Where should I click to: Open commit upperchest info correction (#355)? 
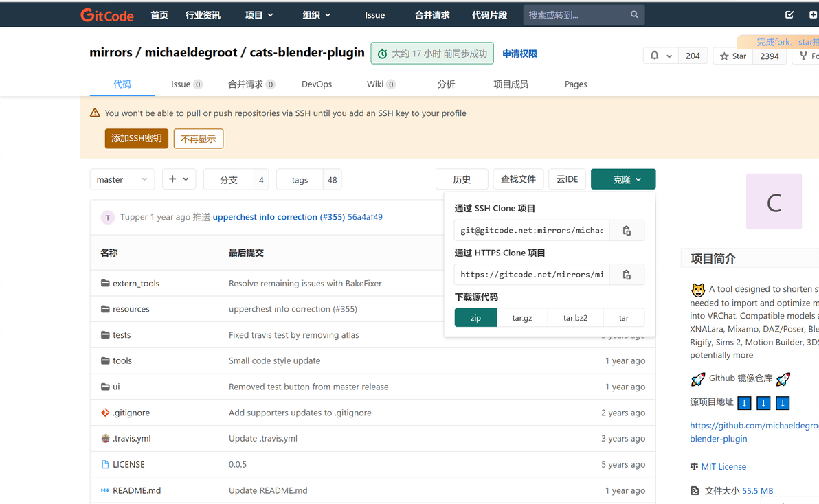coord(279,217)
